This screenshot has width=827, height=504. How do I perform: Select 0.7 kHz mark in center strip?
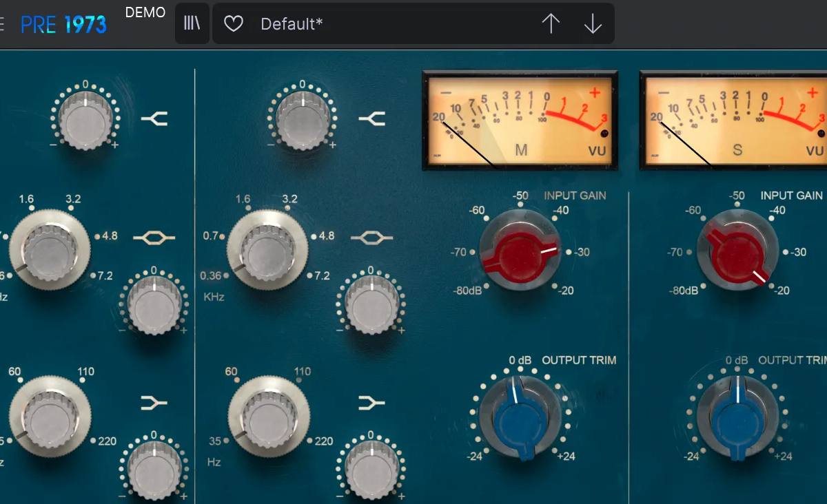coord(211,235)
